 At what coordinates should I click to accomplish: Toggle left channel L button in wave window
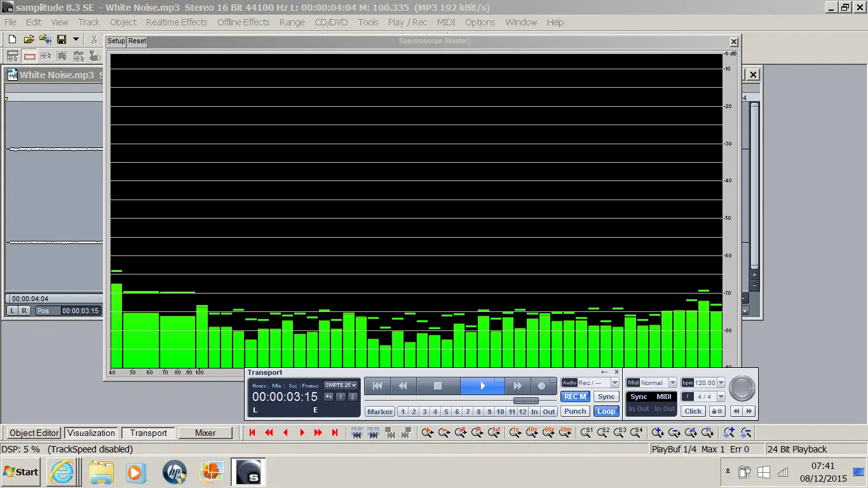tap(12, 311)
